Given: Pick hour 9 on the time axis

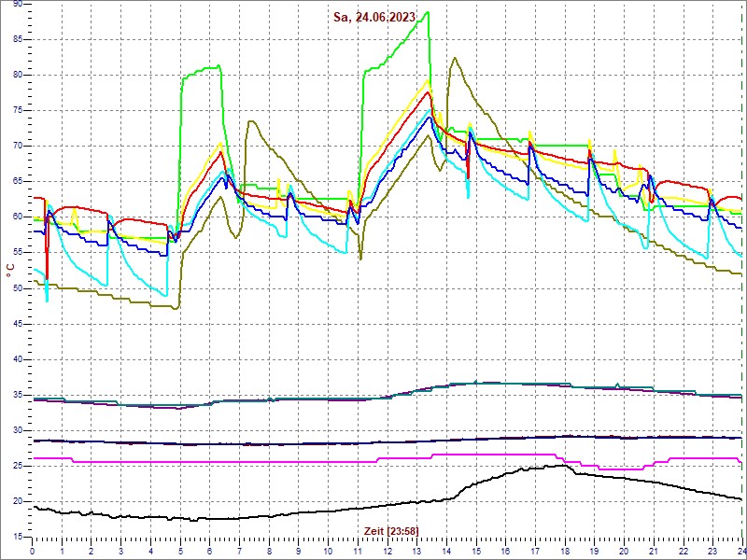Looking at the screenshot, I should (298, 550).
